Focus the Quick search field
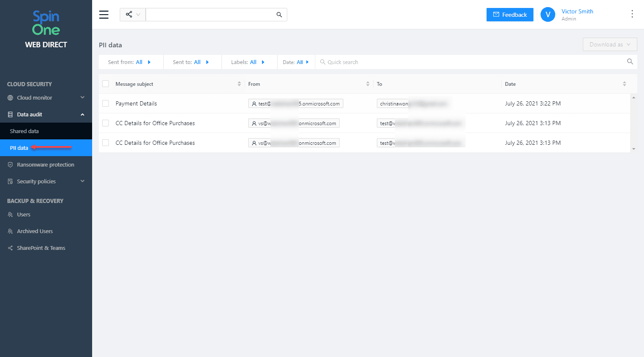644x357 pixels. pos(471,62)
